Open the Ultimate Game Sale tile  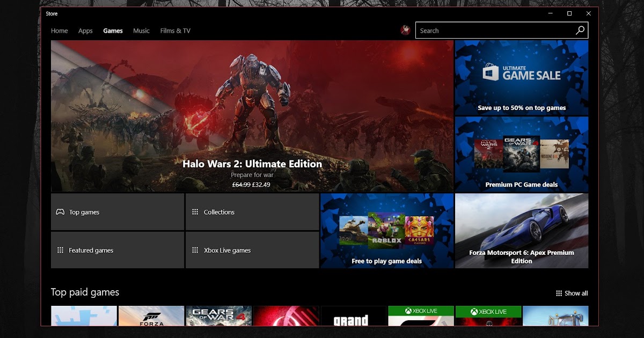[522, 77]
